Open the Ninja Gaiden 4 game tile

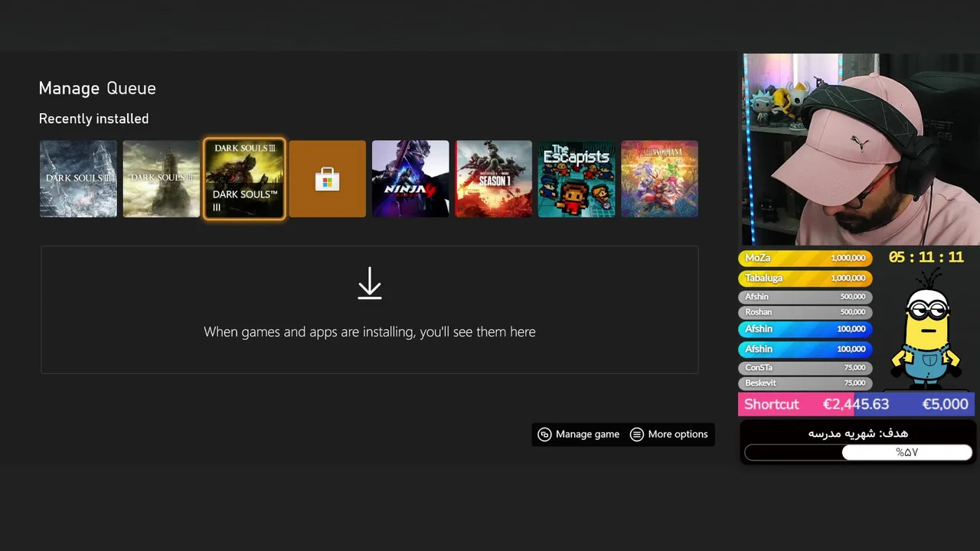pos(410,179)
